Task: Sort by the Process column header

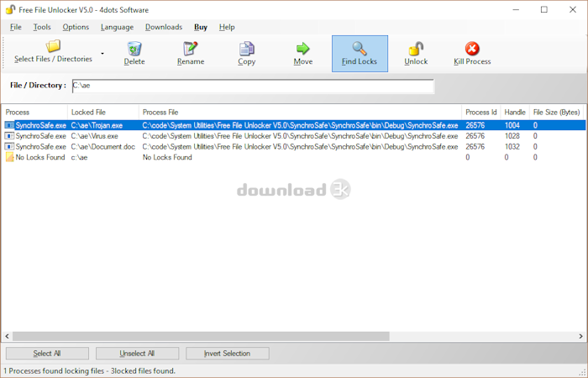Action: click(x=34, y=112)
